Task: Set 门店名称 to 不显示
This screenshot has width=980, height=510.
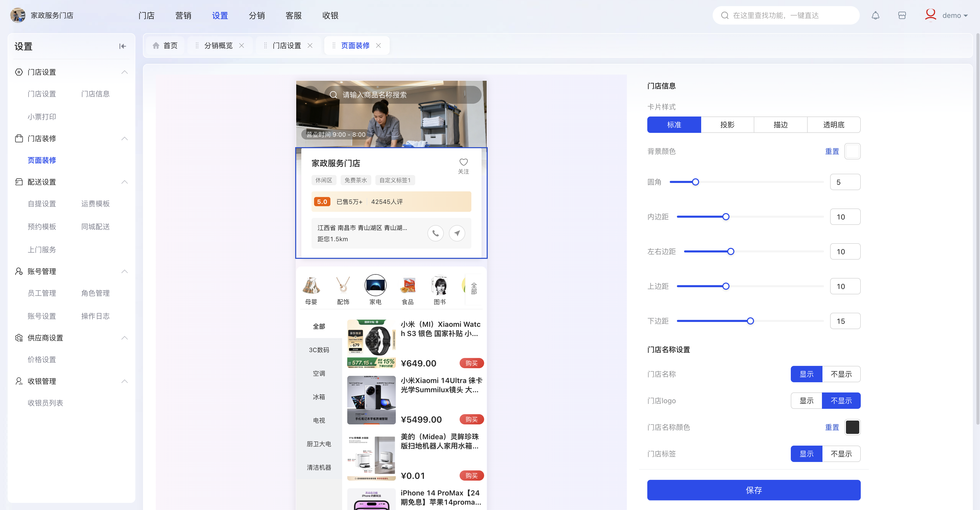Action: pos(841,374)
